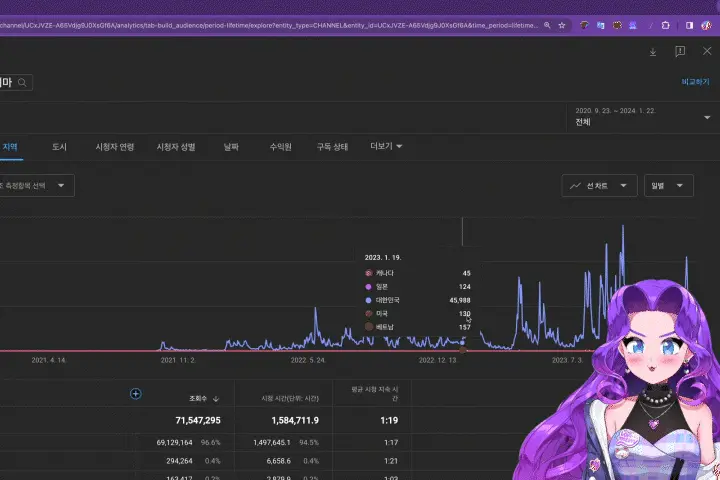Viewport: 720px width, 480px height.
Task: Click the 캐나다 color dot in tooltip
Action: click(368, 273)
